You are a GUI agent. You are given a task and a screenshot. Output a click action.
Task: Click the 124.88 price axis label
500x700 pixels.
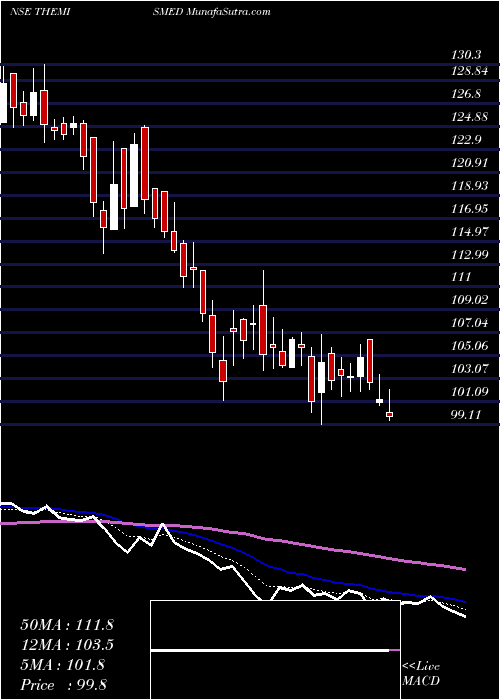pyautogui.click(x=470, y=117)
